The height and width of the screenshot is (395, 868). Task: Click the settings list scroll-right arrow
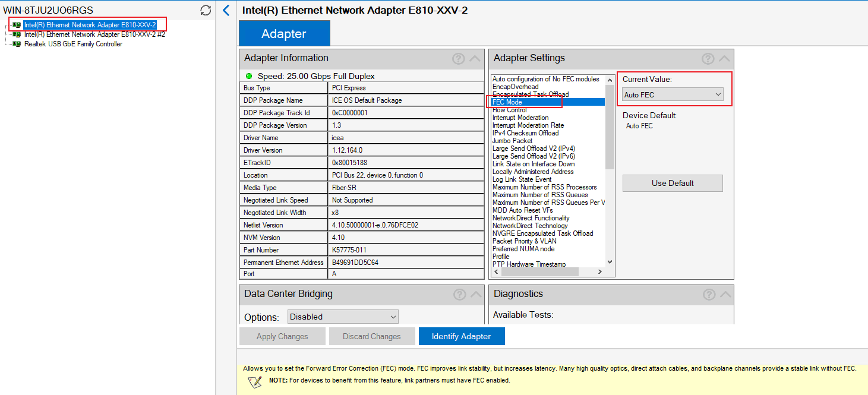tap(600, 271)
